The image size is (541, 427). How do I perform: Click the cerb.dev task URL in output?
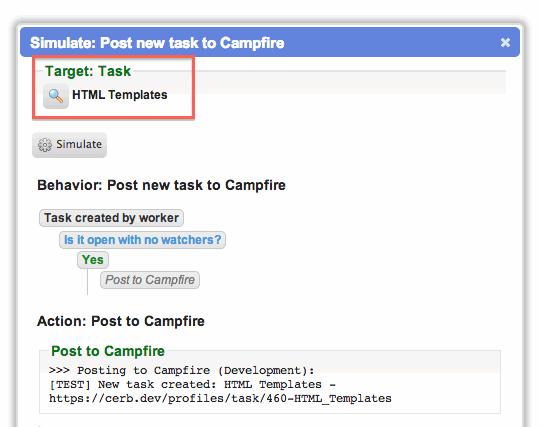[220, 399]
